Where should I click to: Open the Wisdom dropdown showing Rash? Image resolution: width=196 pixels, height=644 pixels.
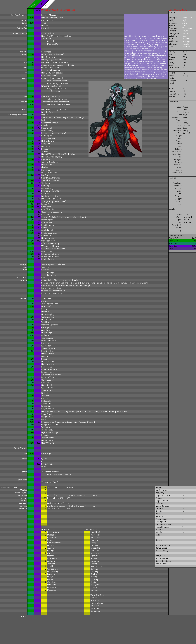click(x=185, y=36)
